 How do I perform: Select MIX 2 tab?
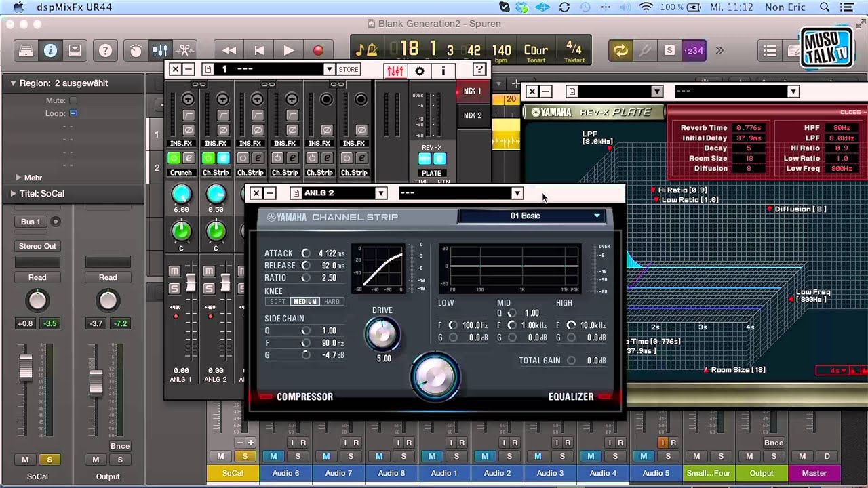coord(472,115)
